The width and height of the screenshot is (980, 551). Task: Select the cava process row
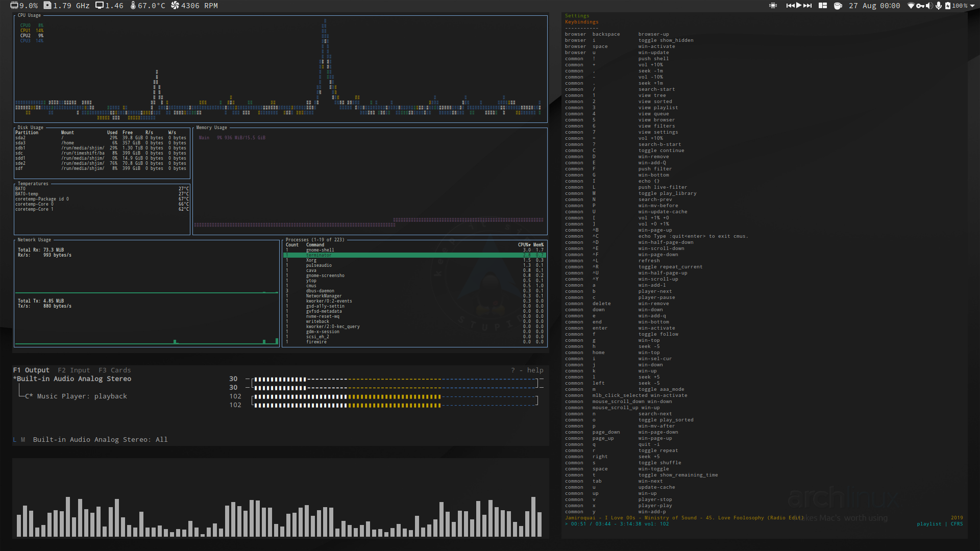click(414, 270)
